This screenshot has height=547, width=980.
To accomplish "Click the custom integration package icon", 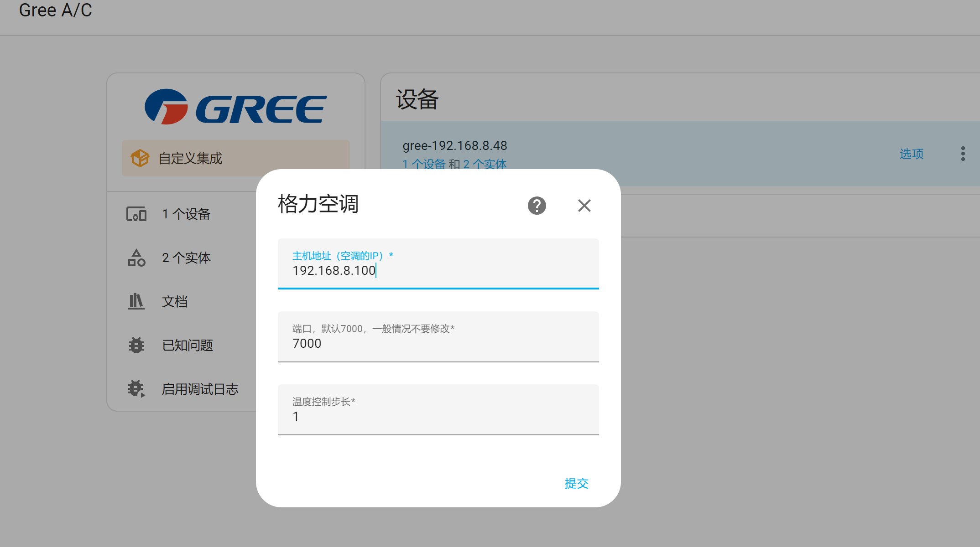I will (140, 158).
